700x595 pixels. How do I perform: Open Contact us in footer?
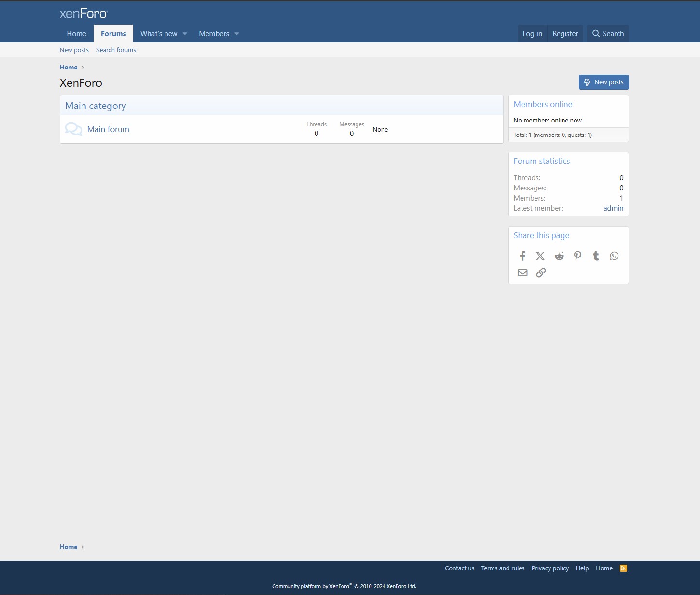click(x=460, y=568)
